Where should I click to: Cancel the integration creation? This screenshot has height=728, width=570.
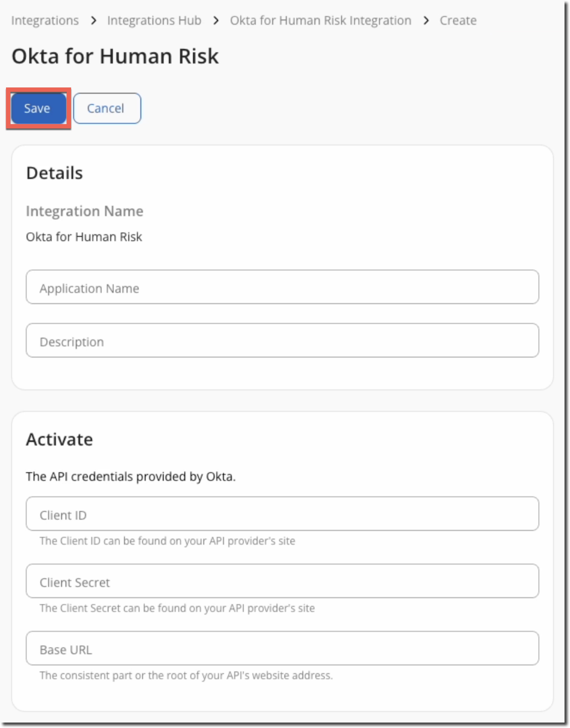click(106, 108)
